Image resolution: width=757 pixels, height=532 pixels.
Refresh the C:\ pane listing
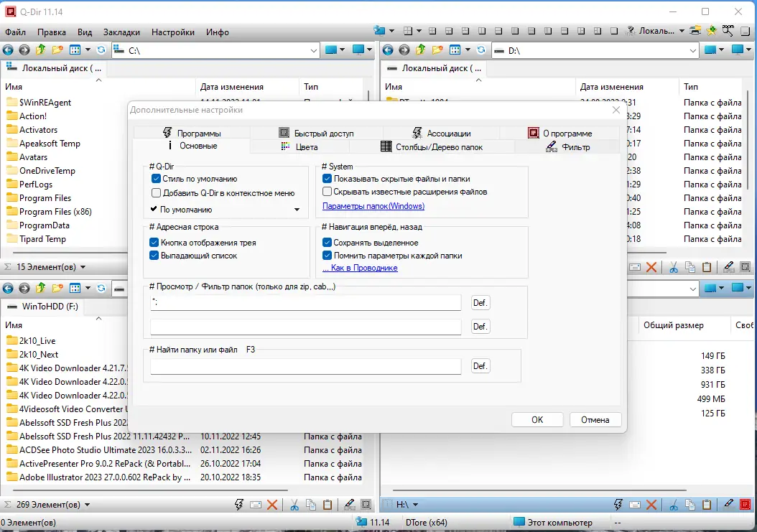coord(101,50)
